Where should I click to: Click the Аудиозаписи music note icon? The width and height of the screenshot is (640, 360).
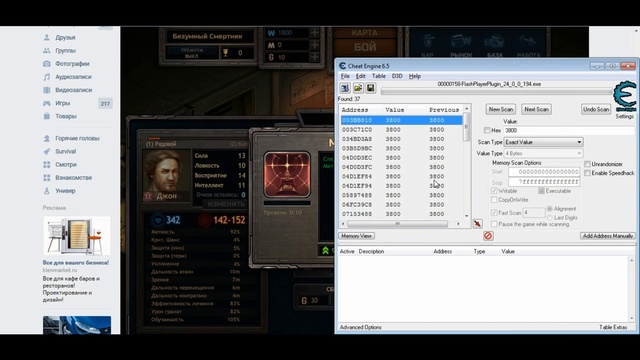point(47,77)
